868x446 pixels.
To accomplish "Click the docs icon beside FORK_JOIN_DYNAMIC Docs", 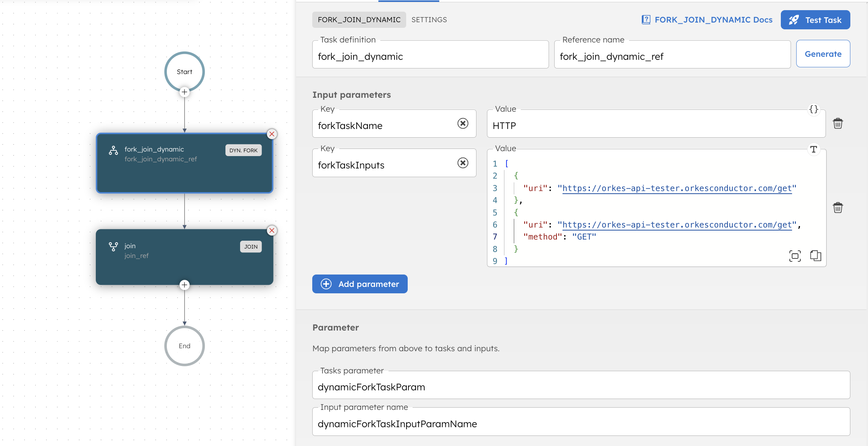I will pos(646,20).
